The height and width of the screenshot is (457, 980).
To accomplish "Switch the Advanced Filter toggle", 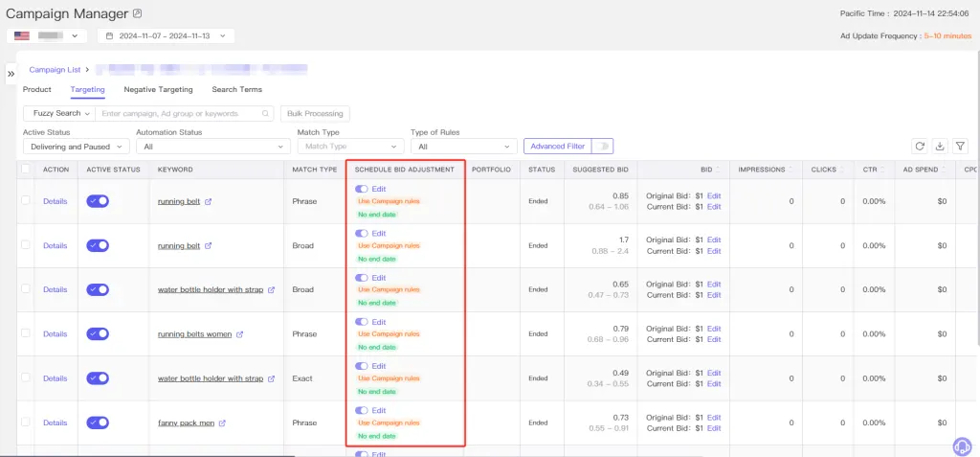I will 603,146.
